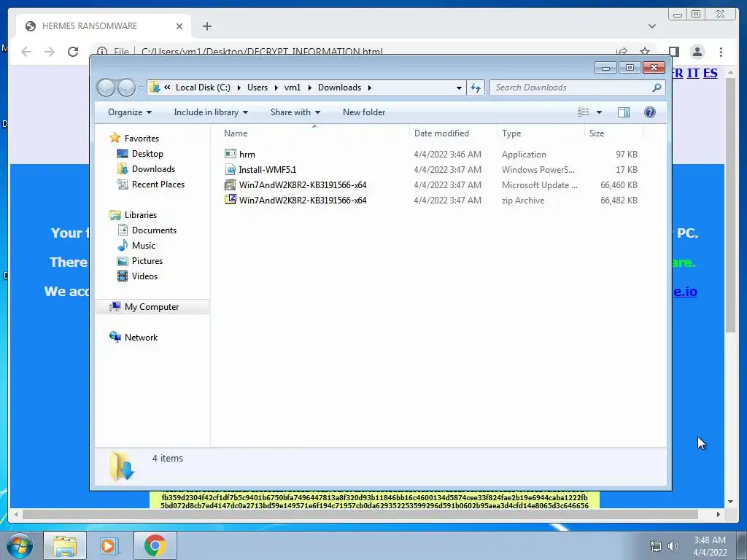Click the volume speaker tray icon
The image size is (747, 560).
click(x=673, y=546)
